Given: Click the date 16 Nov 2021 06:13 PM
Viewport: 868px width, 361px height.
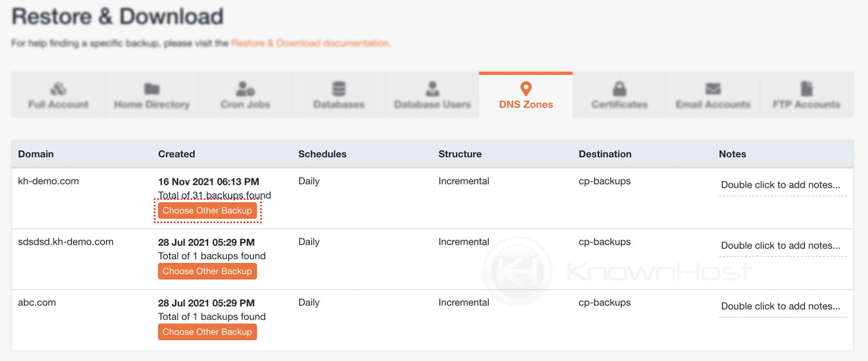Looking at the screenshot, I should 209,182.
